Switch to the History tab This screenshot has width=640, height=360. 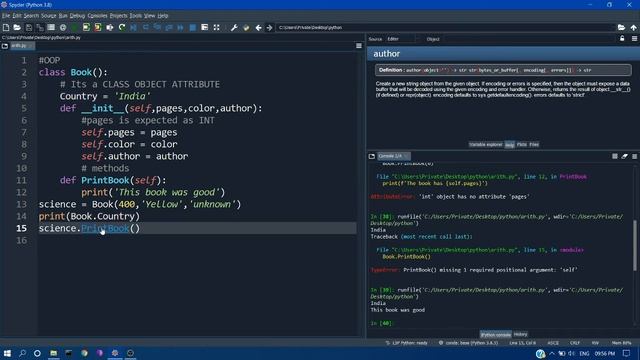tap(520, 334)
